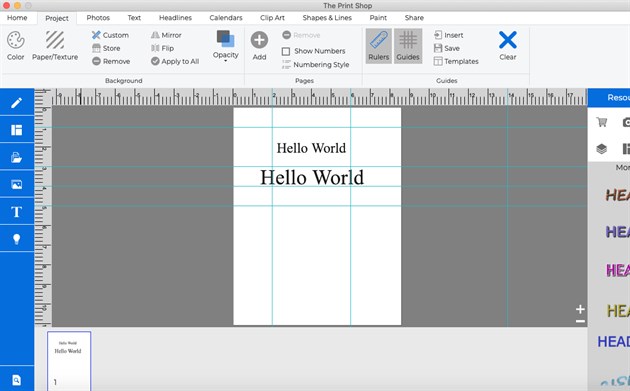
Task: Go to the Text tab
Action: tap(134, 18)
